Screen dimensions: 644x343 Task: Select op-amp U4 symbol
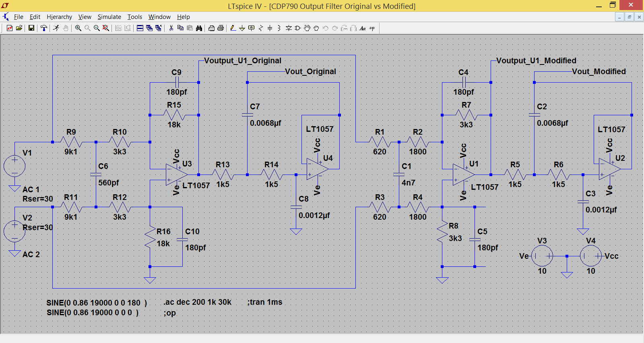click(318, 169)
